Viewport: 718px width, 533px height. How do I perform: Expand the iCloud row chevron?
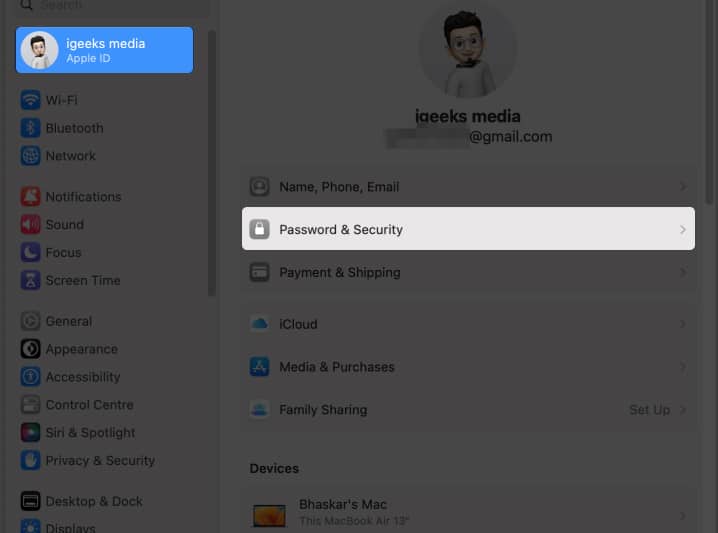click(x=683, y=324)
